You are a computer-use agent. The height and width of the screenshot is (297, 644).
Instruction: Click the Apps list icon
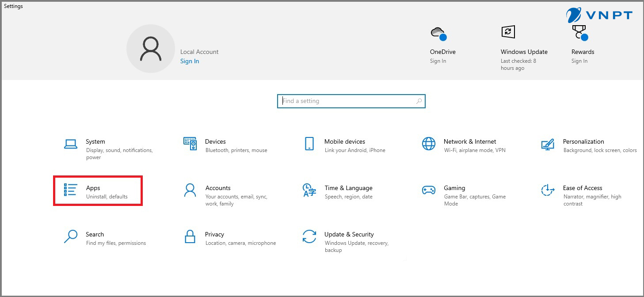[x=71, y=190]
